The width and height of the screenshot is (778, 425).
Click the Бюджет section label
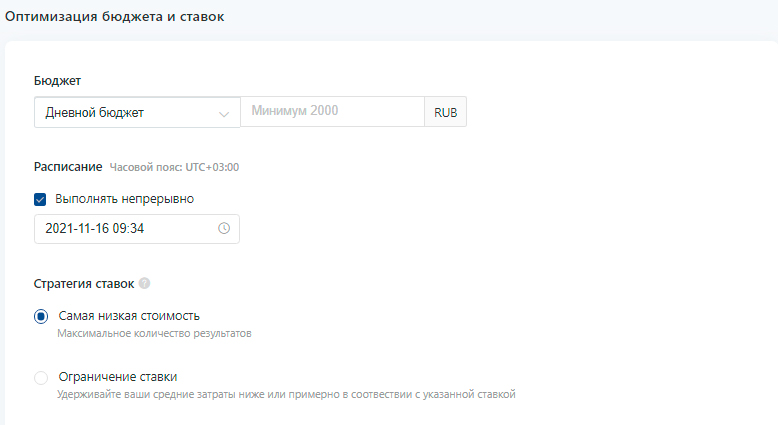57,79
